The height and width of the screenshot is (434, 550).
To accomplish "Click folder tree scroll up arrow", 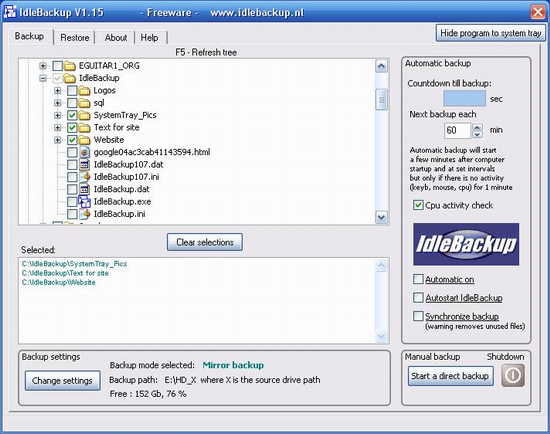I will (381, 66).
